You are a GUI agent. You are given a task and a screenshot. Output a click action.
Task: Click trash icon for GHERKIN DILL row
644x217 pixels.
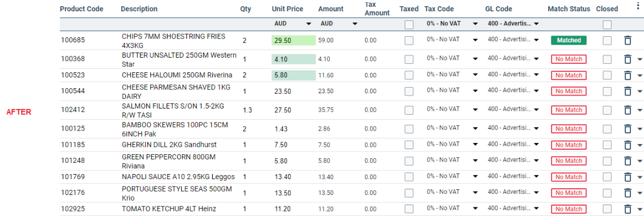pyautogui.click(x=627, y=145)
